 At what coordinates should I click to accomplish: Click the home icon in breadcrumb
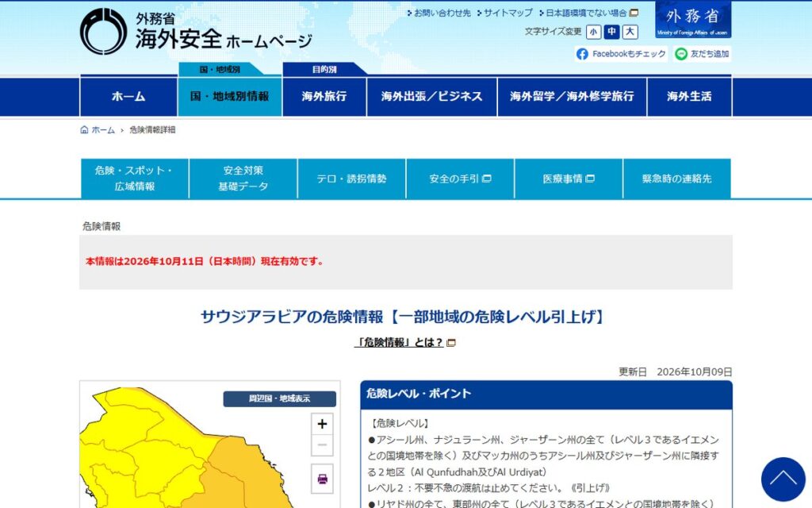pos(84,129)
